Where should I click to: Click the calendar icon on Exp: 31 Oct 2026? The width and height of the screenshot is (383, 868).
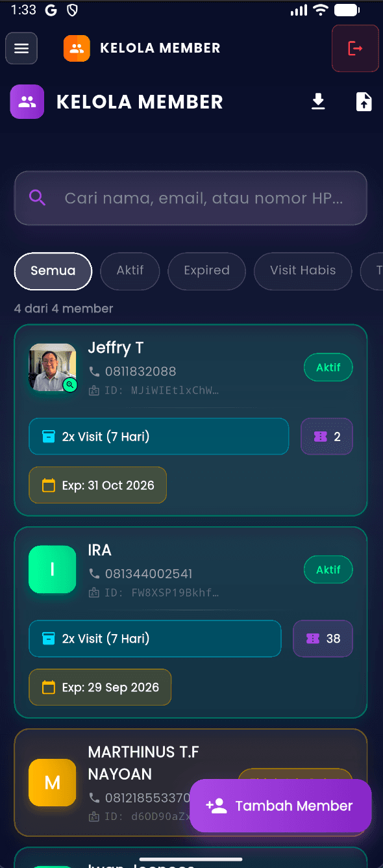49,485
